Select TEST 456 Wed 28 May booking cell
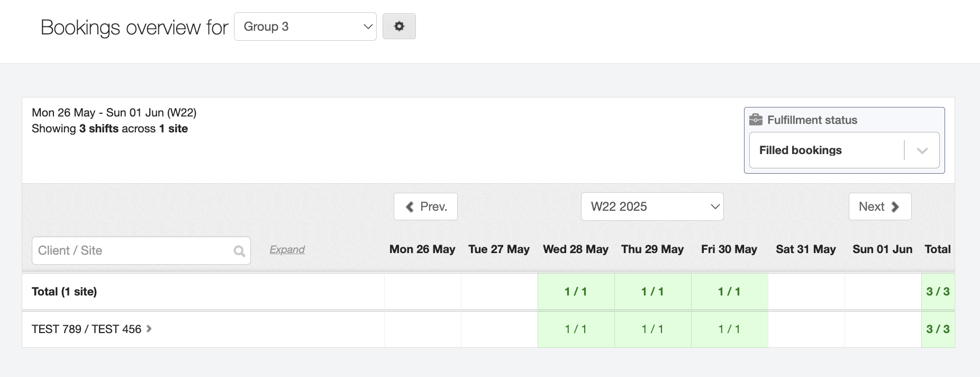 [x=576, y=329]
